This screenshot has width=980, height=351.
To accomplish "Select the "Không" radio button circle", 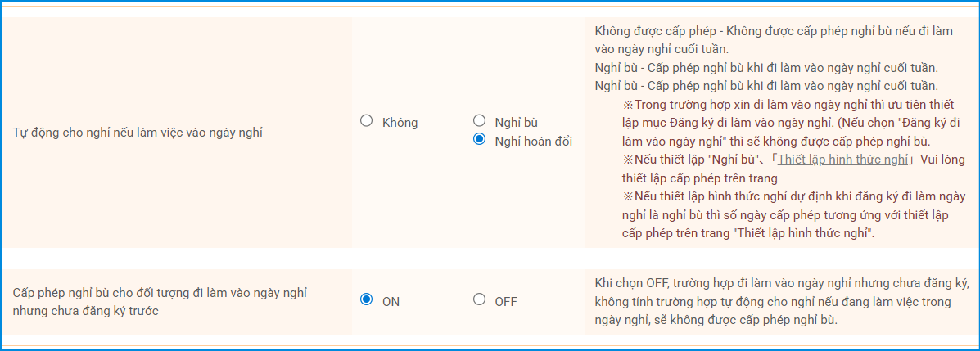I will (366, 121).
